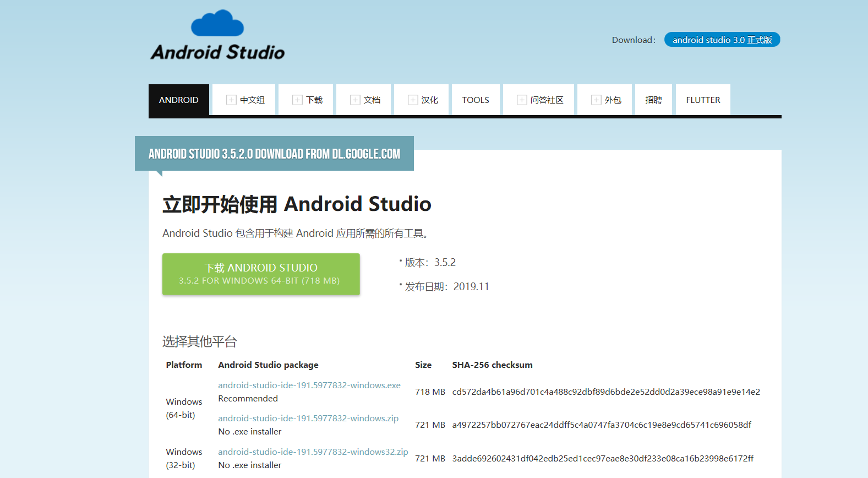
Task: Open the TOOLS menu item
Action: coord(476,100)
